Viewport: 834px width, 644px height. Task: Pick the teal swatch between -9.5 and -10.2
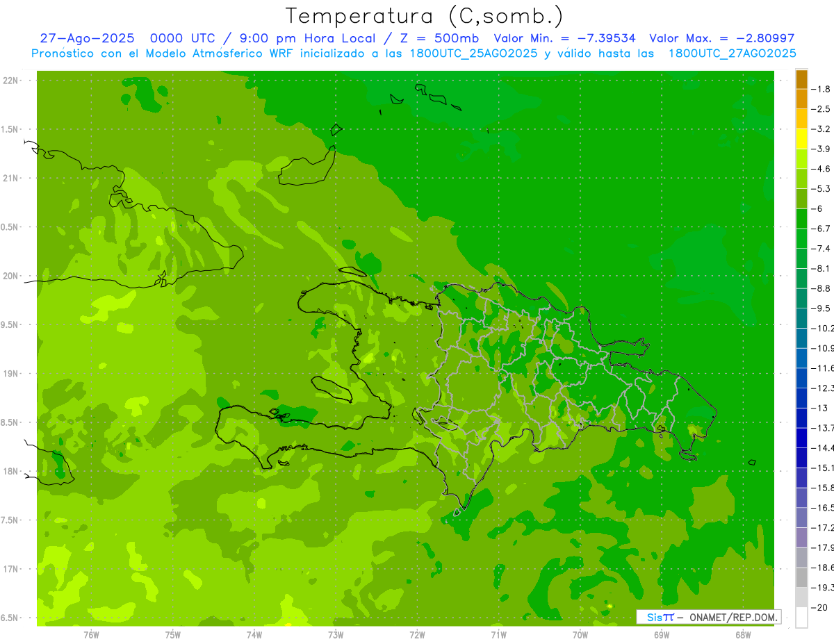tap(801, 318)
